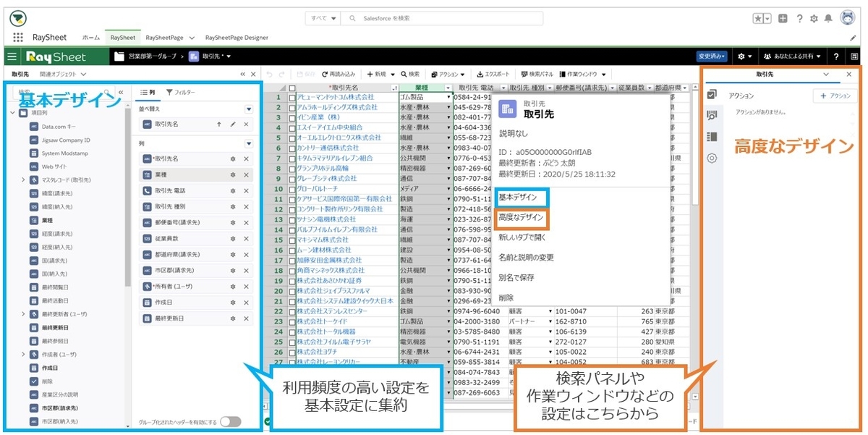
Task: Choose 名前と説明の変更 in popup menu
Action: click(527, 257)
